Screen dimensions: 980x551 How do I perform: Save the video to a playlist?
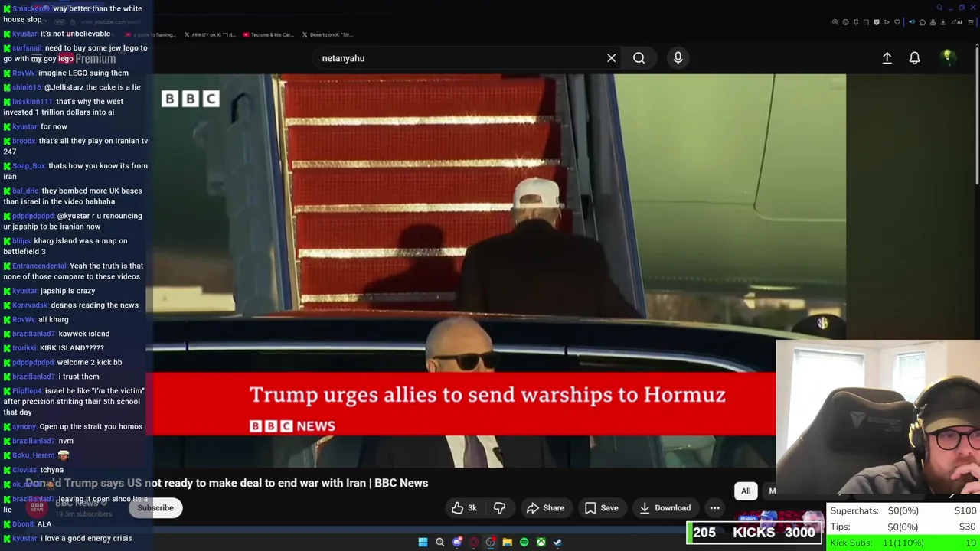601,508
